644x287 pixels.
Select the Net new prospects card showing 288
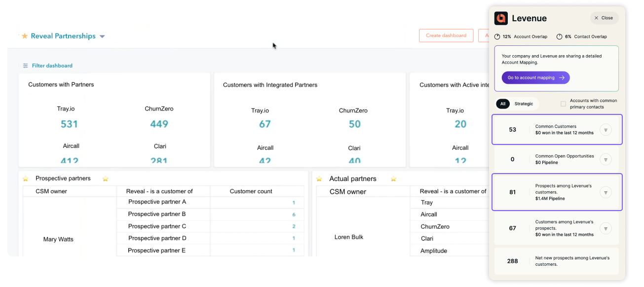[x=556, y=261]
